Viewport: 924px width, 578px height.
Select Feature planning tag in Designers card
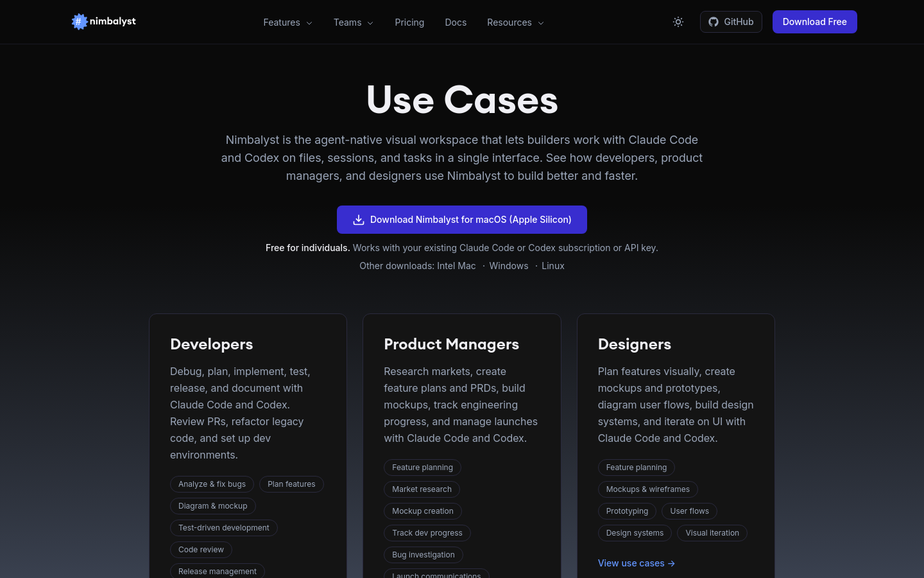coord(637,468)
